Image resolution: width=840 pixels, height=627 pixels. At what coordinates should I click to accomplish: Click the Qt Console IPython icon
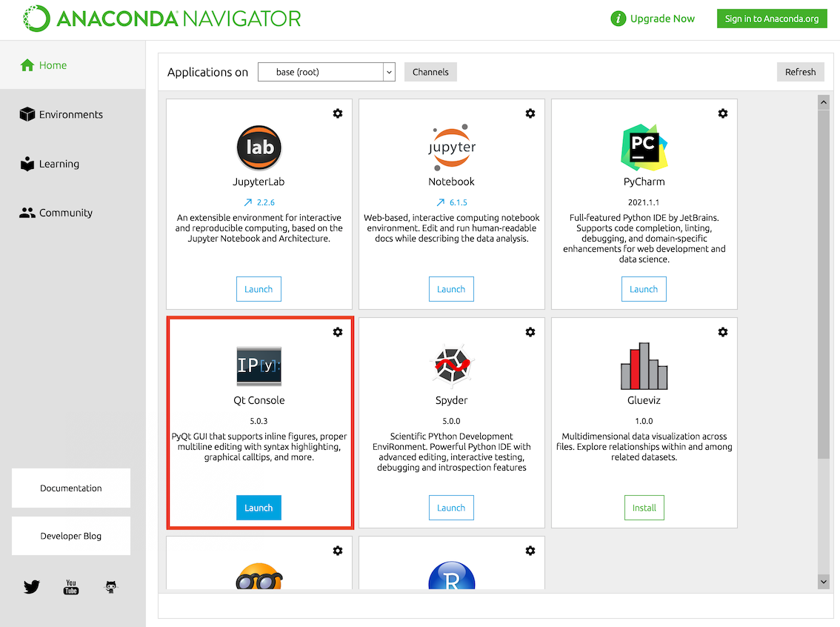259,366
